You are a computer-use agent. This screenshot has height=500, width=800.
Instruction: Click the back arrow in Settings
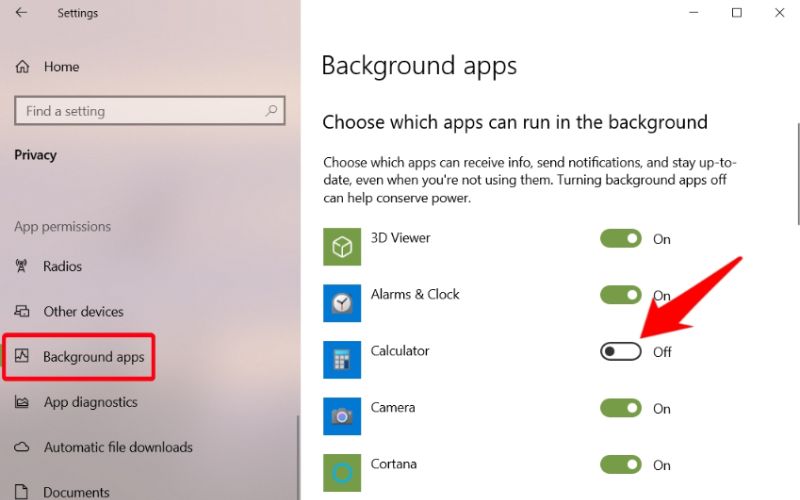click(x=21, y=12)
